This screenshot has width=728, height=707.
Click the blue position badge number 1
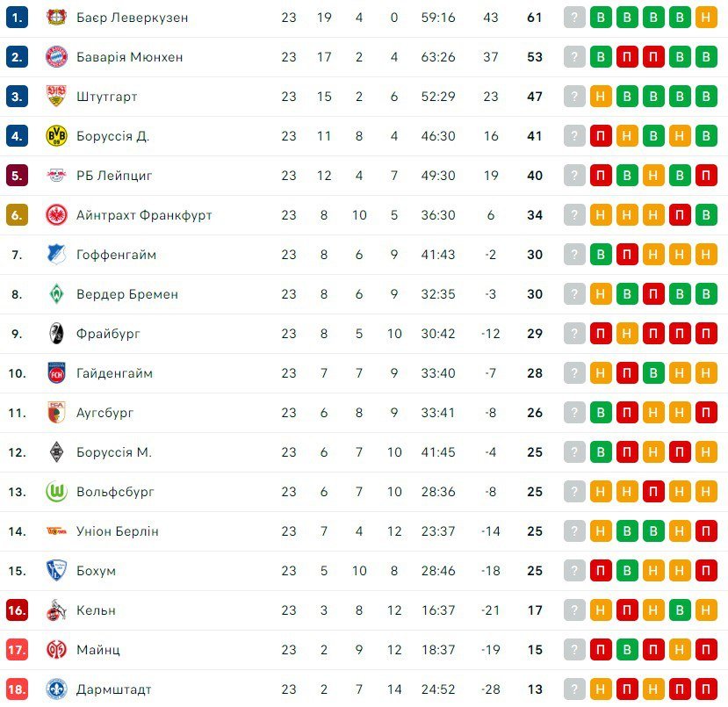[x=17, y=18]
